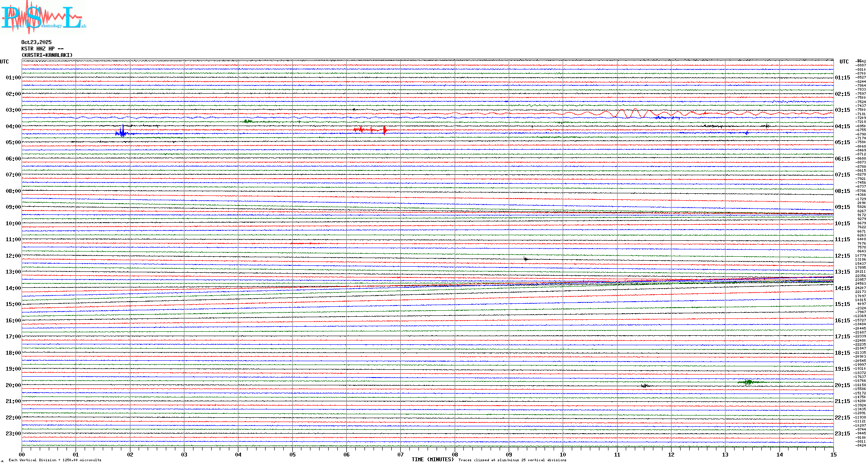Click the small black event near 20:00 row
This screenshot has width=868, height=466.
[x=645, y=385]
